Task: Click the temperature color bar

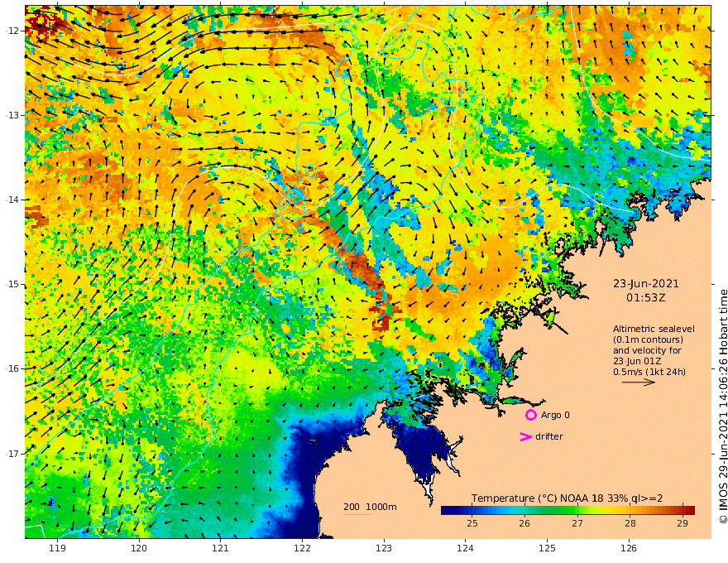Action: (568, 510)
